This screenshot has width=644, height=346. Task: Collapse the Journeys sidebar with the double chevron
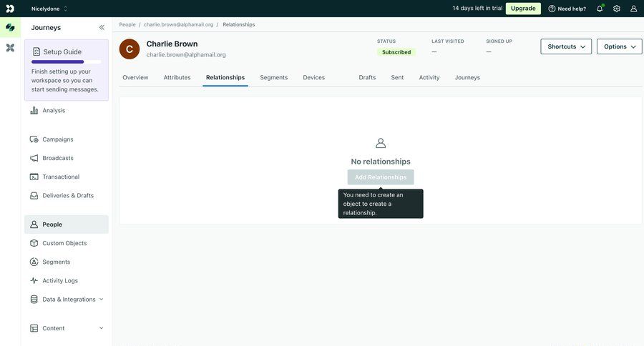click(x=102, y=27)
